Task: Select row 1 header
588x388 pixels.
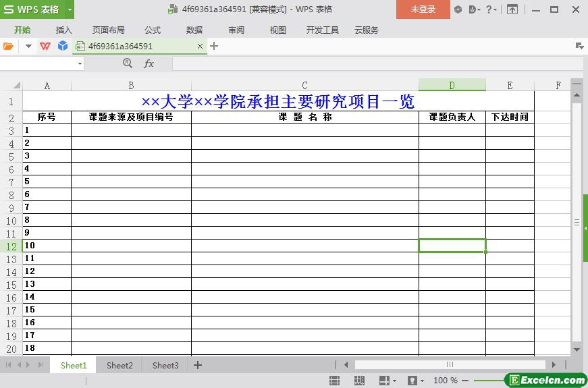Action: 11,101
